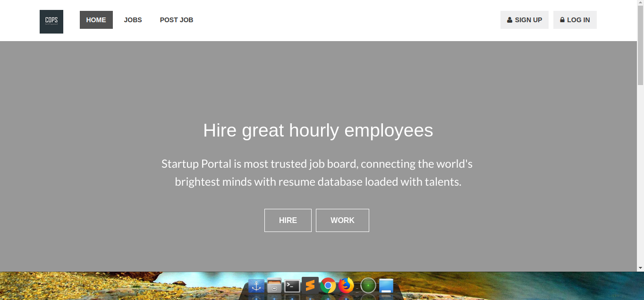Image resolution: width=644 pixels, height=300 pixels.
Task: Click the scrollbar up arrow
Action: coord(640,3)
